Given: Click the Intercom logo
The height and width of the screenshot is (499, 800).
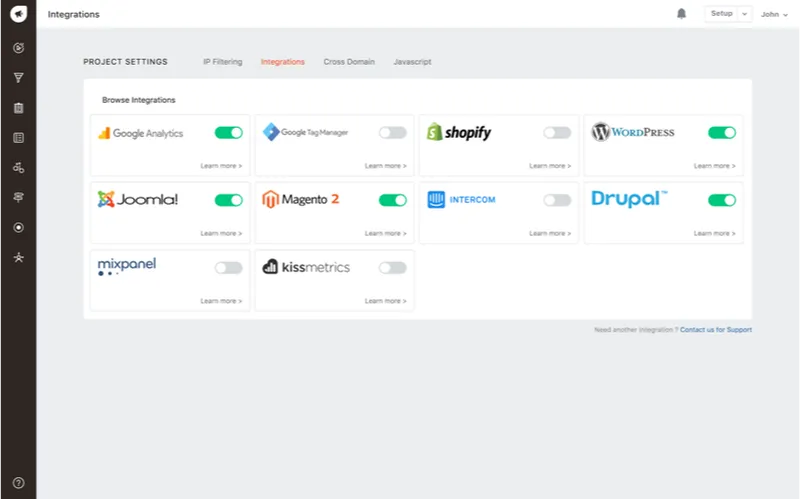Looking at the screenshot, I should [x=461, y=199].
